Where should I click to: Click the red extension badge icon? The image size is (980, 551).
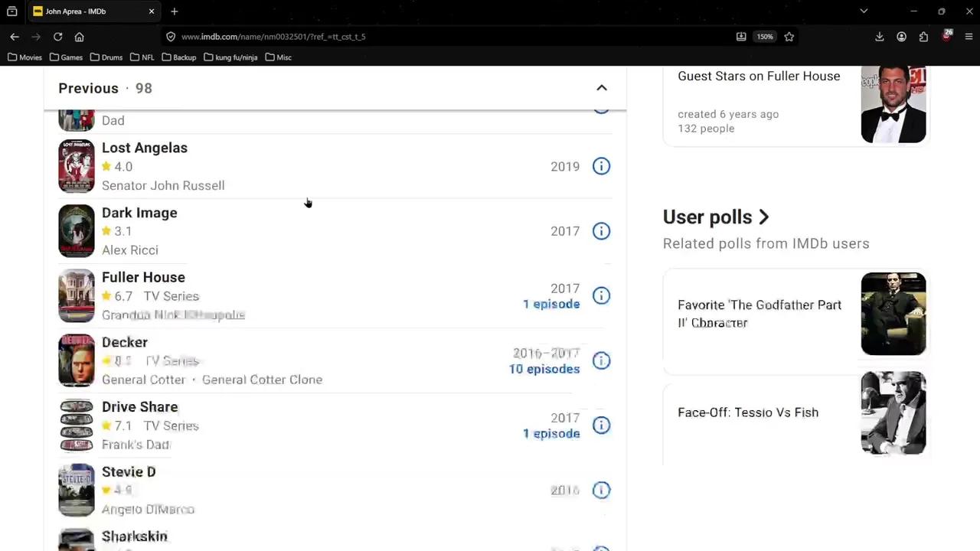[946, 36]
